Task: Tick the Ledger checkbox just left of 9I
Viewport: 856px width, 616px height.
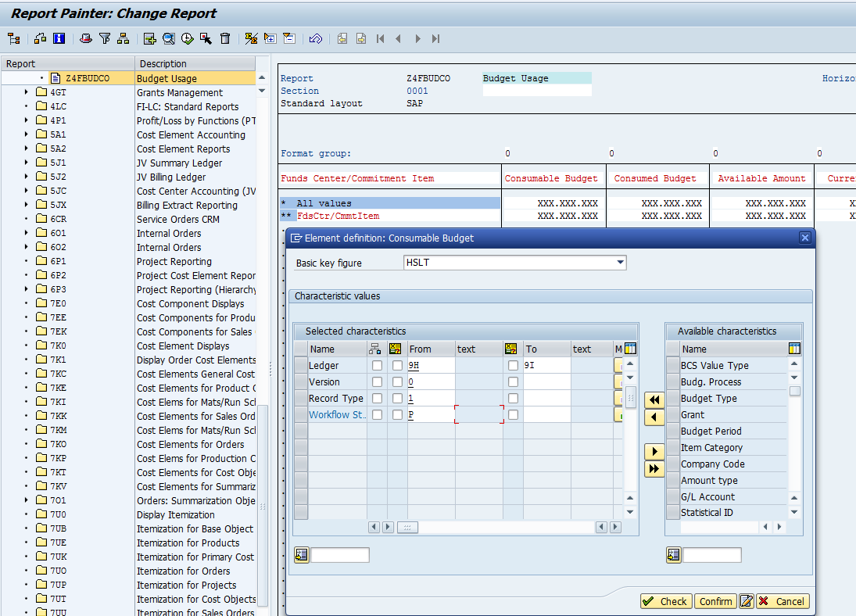Action: (x=513, y=366)
